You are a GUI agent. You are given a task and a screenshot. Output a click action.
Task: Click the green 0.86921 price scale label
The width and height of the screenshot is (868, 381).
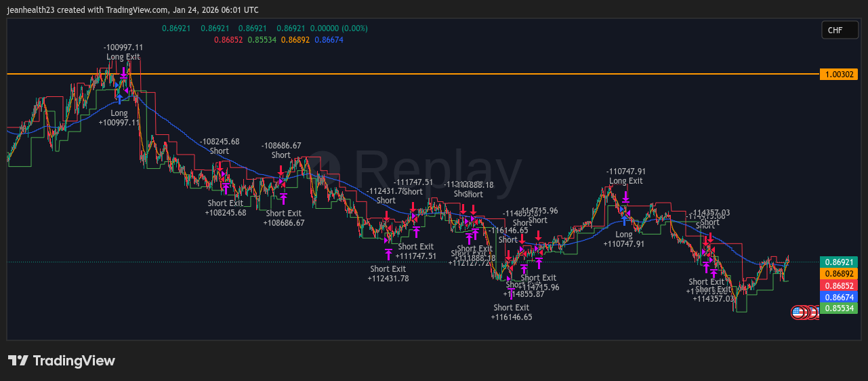(838, 262)
